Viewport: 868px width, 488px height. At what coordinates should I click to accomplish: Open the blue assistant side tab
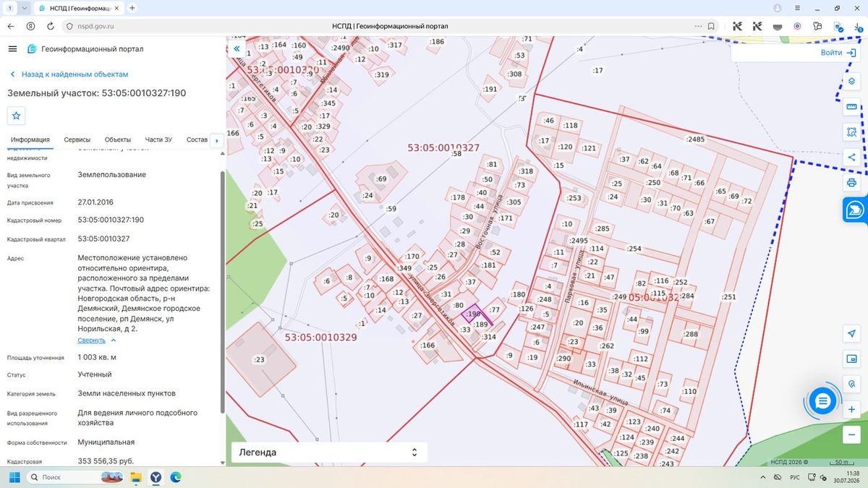point(855,210)
